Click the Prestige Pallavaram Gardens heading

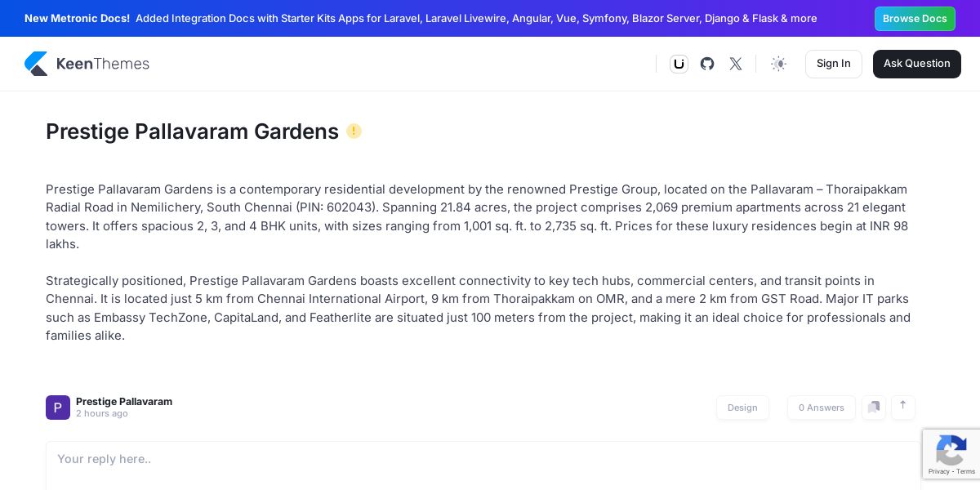(192, 131)
